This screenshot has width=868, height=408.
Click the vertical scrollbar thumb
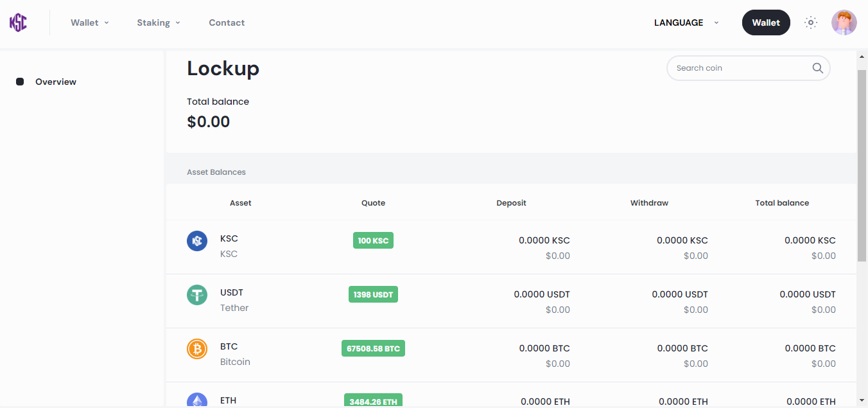(862, 166)
